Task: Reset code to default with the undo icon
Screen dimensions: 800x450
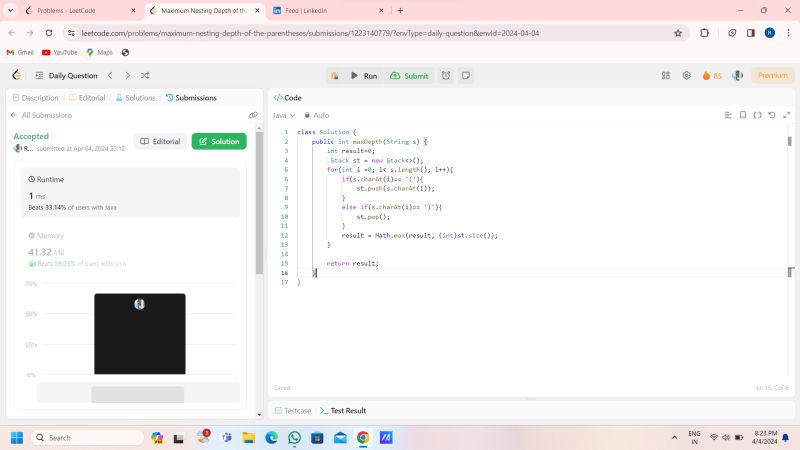Action: tap(771, 115)
